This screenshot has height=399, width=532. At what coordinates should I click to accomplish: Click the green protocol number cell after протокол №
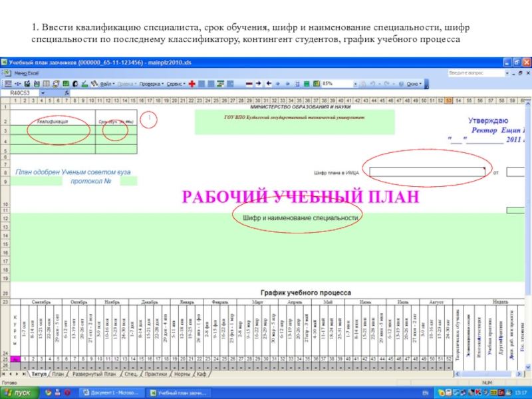click(128, 181)
